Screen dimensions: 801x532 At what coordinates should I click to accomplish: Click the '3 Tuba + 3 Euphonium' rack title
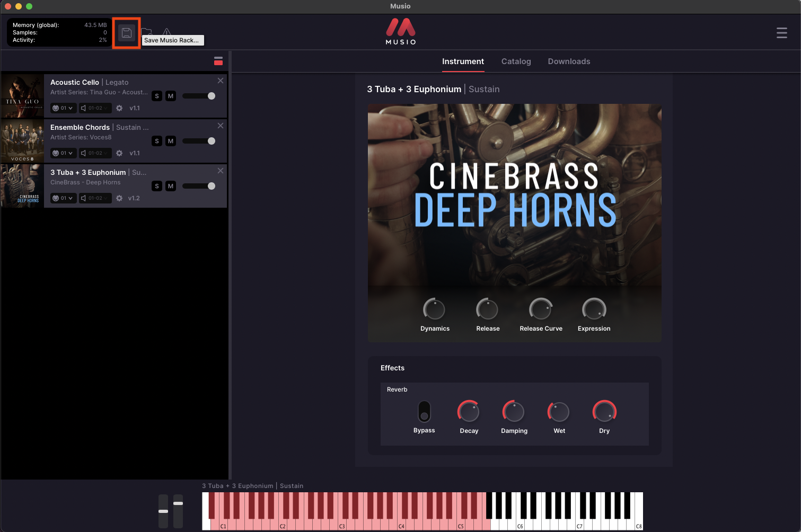88,172
